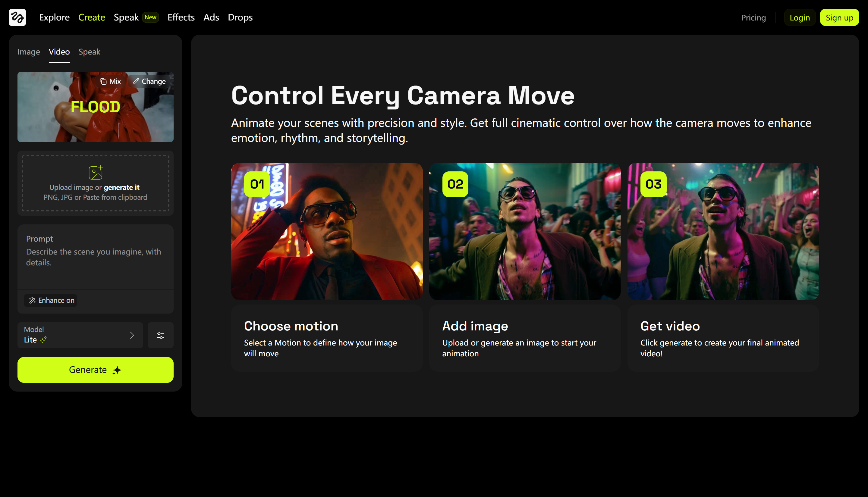Toggle the Enhance on setting

[51, 300]
